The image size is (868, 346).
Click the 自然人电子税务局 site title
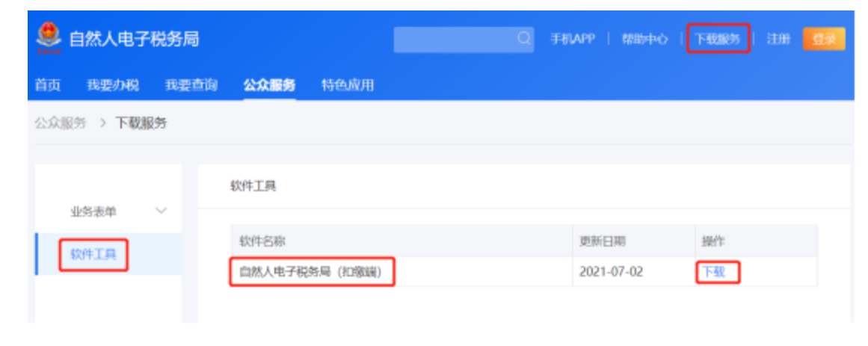[133, 40]
